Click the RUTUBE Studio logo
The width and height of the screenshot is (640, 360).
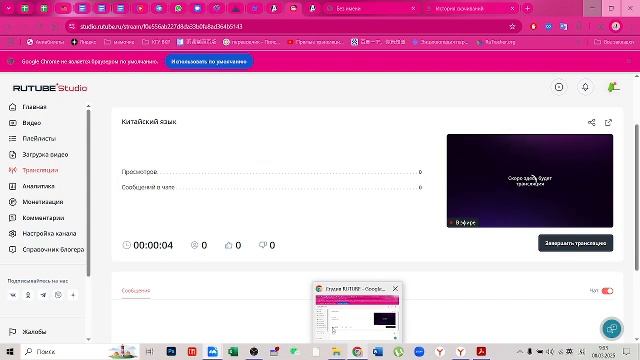50,88
